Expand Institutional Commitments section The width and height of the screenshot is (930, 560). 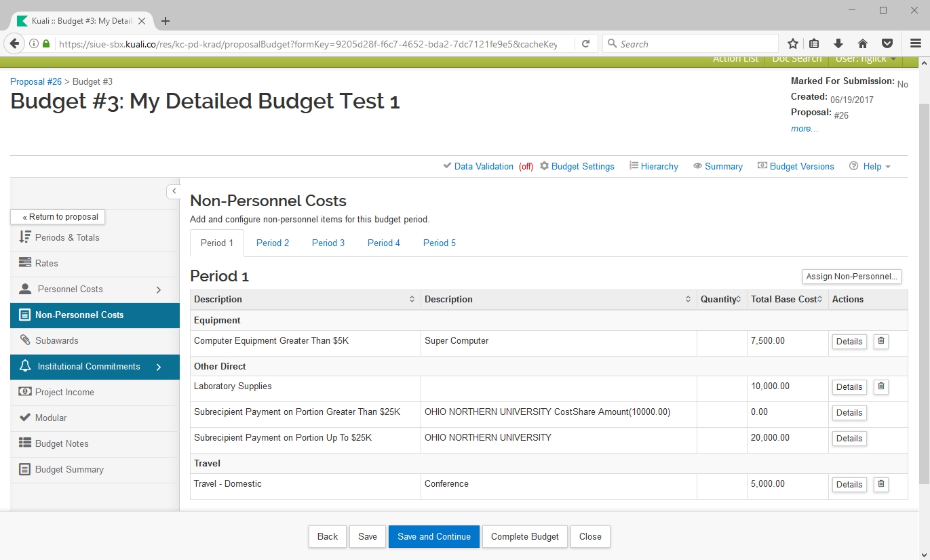point(159,367)
